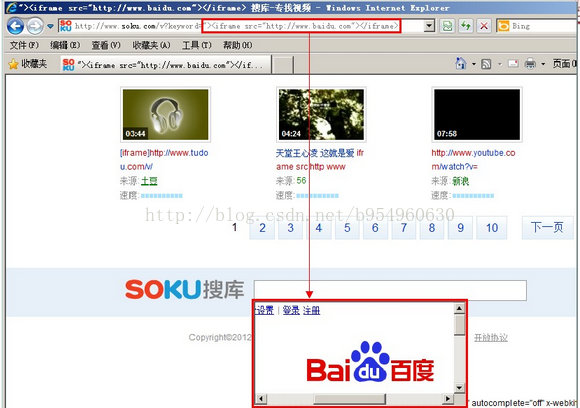This screenshot has height=408, width=580.
Task: Click the 土豆 source link
Action: (149, 181)
